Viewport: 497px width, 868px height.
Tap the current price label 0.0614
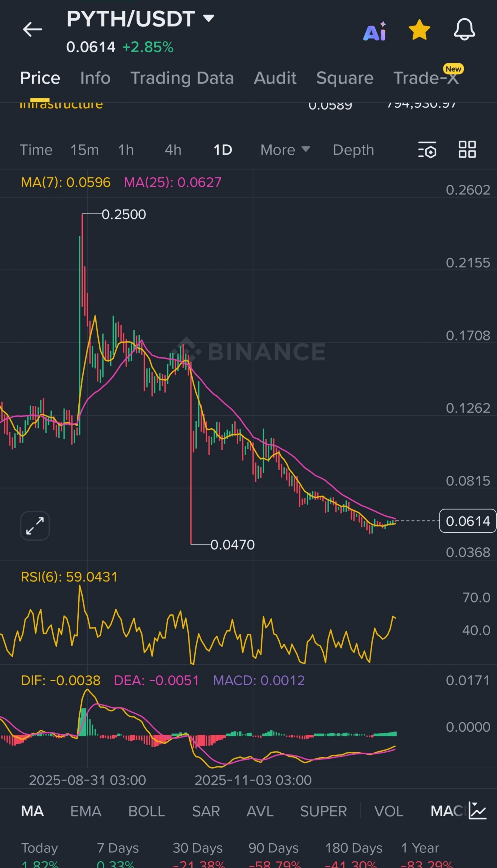click(x=468, y=521)
